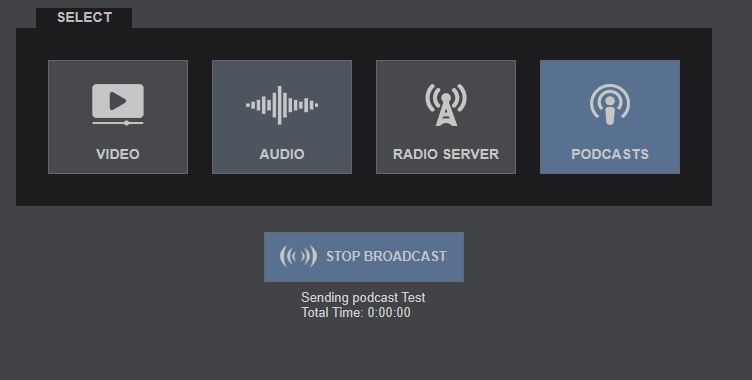Click the 'Total Time: 0:00:00' counter

pos(356,313)
